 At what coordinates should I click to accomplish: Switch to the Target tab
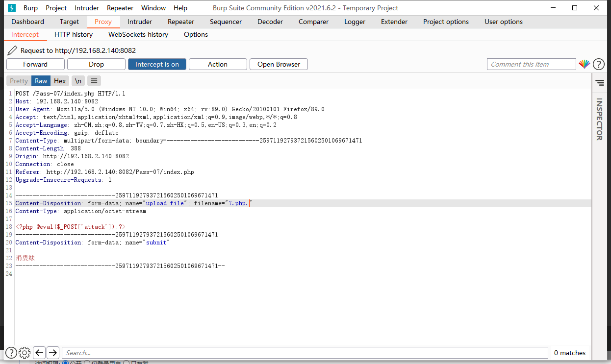70,22
